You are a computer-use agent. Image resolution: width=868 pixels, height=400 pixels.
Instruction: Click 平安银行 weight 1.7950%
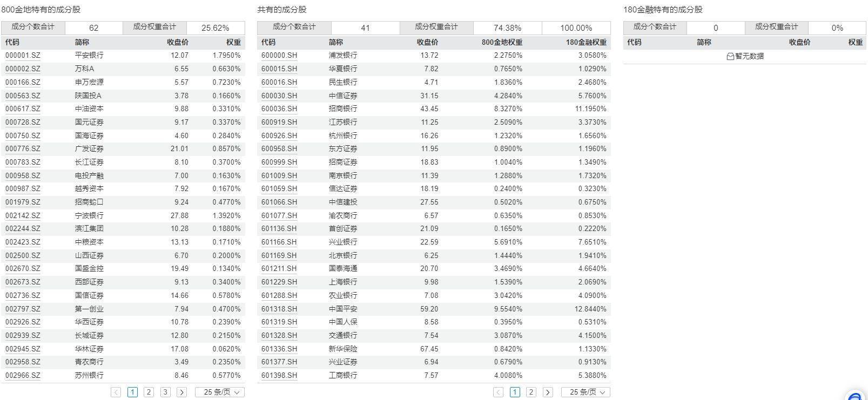(226, 55)
